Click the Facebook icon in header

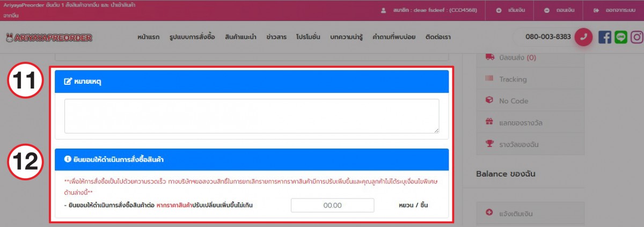click(604, 37)
